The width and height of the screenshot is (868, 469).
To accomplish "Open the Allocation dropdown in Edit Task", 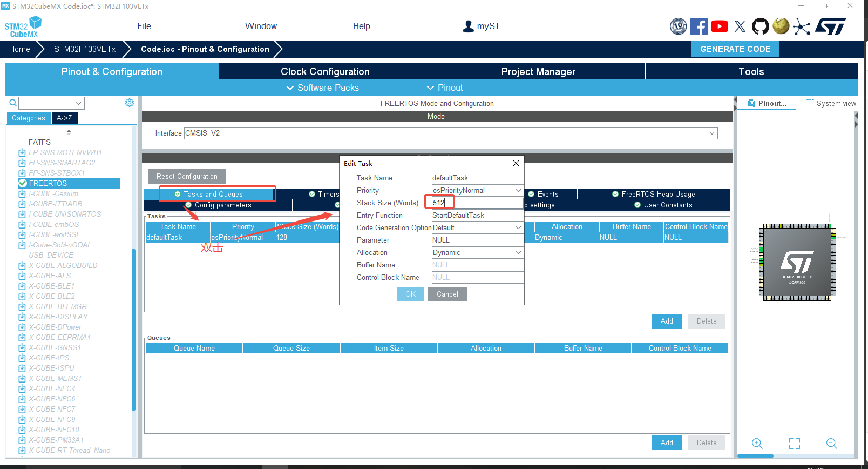I will pyautogui.click(x=518, y=252).
